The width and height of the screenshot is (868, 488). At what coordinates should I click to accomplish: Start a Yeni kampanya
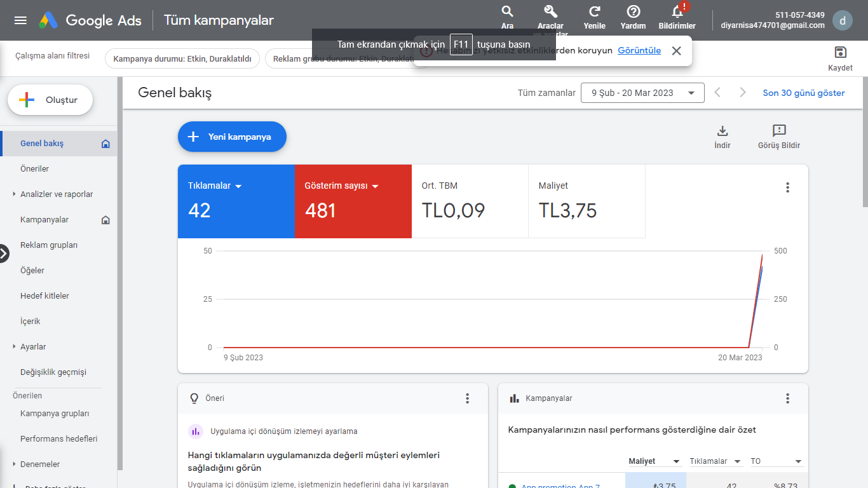[x=232, y=137]
